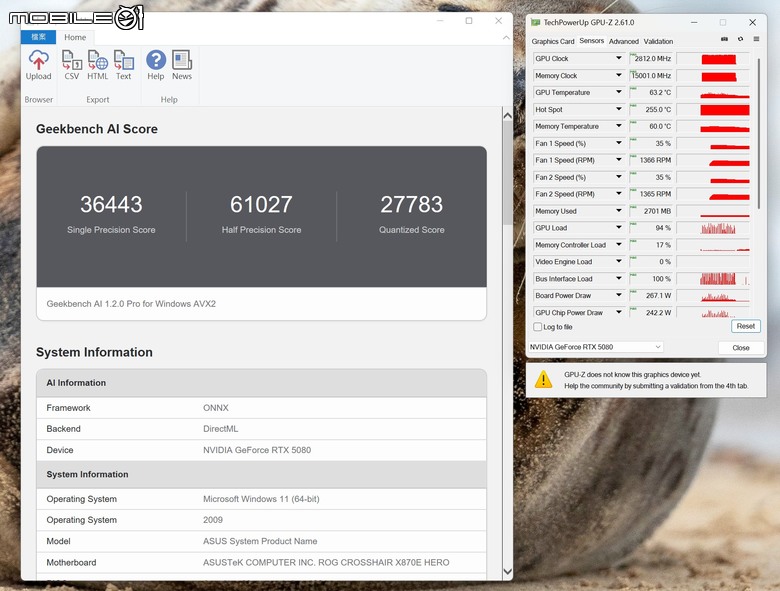Viewport: 780px width, 591px height.
Task: Open GPU Chip Power Draw dropdown
Action: point(618,312)
